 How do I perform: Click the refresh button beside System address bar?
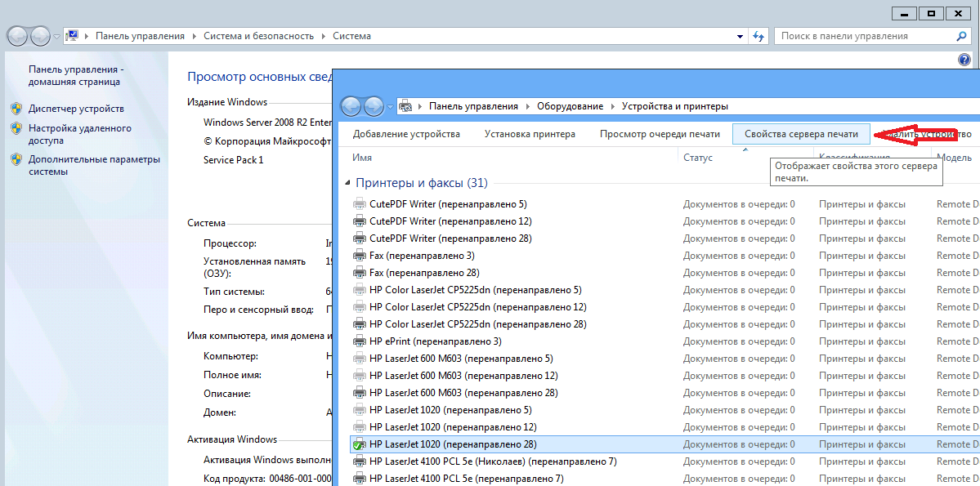coord(758,36)
